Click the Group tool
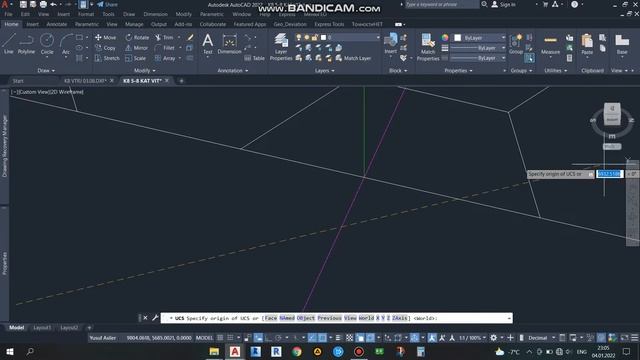 [516, 44]
